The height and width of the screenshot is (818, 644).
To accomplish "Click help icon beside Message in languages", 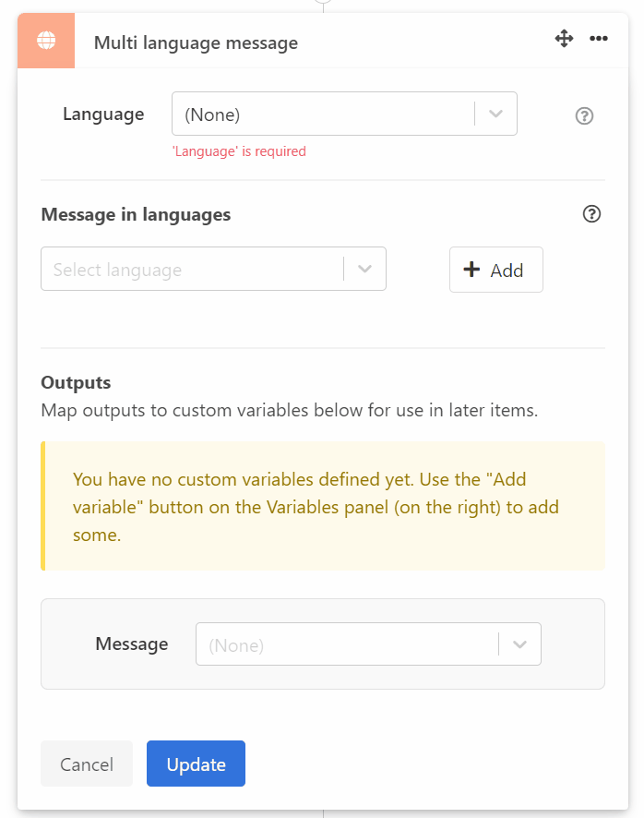I will (592, 214).
